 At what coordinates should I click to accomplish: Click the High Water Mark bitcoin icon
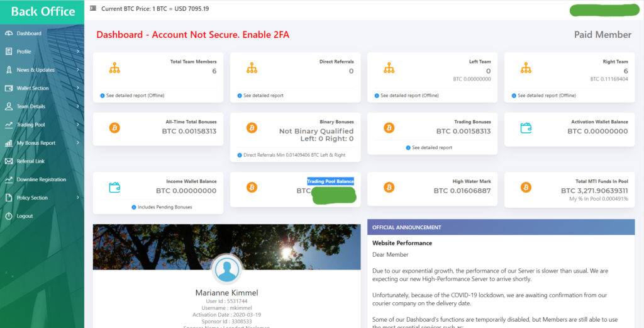[389, 188]
